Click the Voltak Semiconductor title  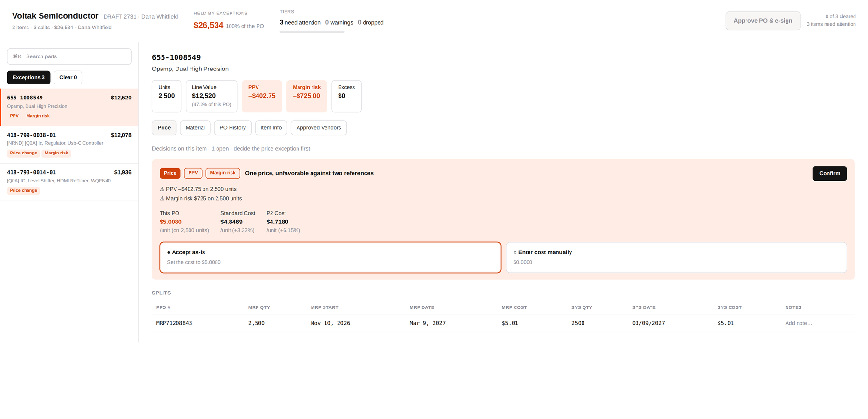click(55, 16)
